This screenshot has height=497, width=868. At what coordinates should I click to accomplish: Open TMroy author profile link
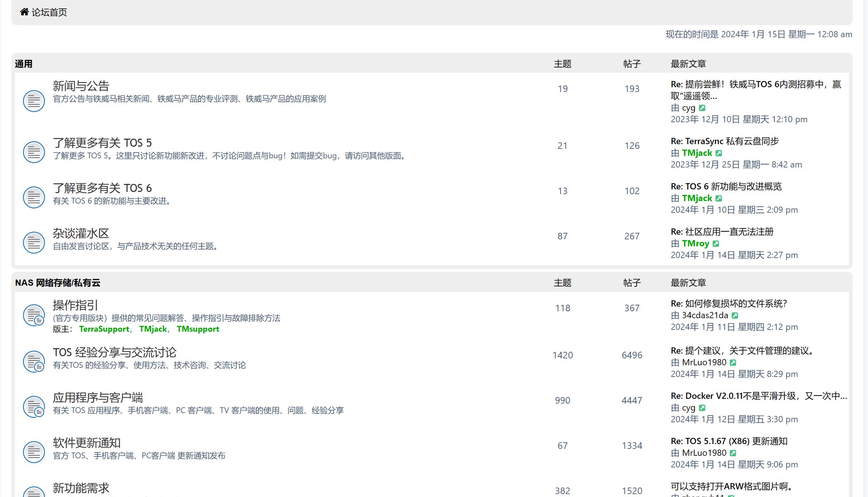click(x=696, y=243)
